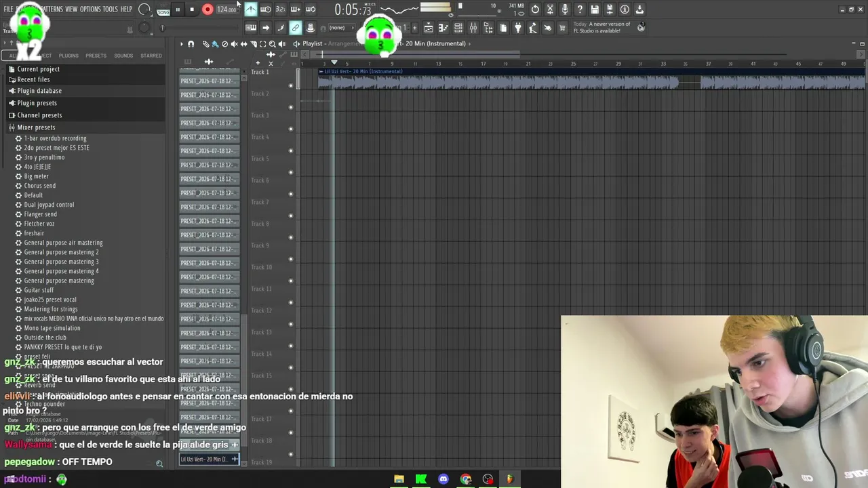Select the playlist slice tool

[x=253, y=44]
